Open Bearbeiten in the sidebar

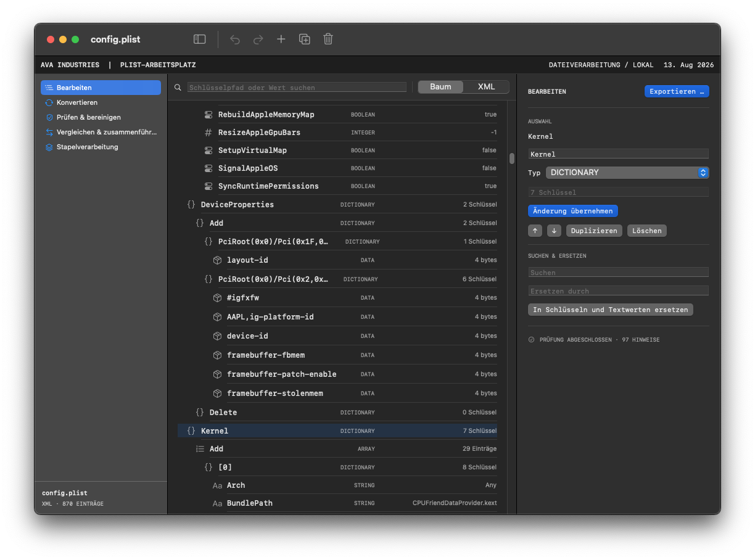tap(101, 88)
